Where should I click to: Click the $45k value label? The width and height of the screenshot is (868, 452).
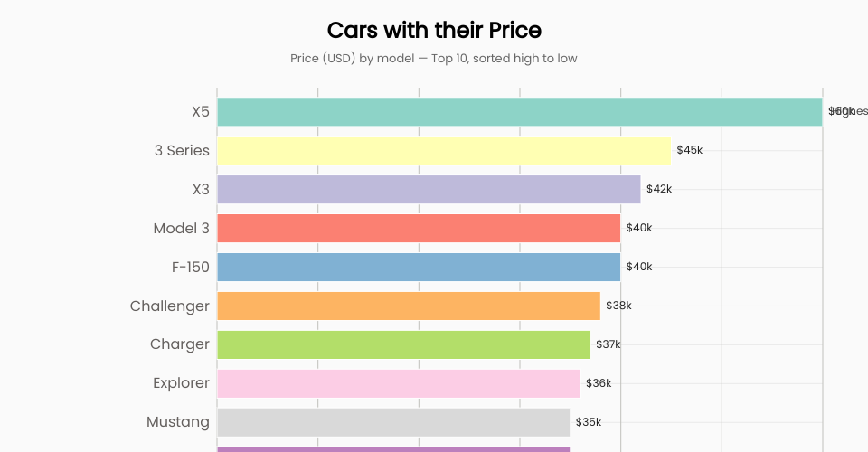pyautogui.click(x=689, y=150)
